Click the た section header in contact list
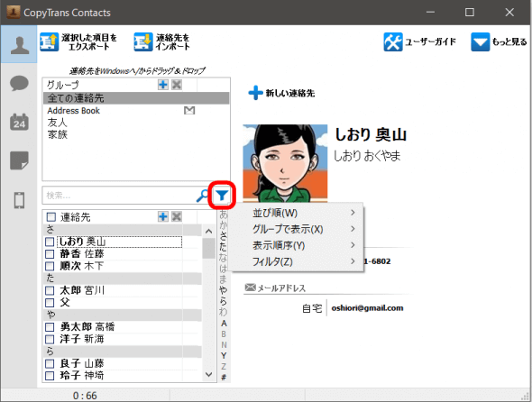The width and height of the screenshot is (532, 402). pos(123,279)
